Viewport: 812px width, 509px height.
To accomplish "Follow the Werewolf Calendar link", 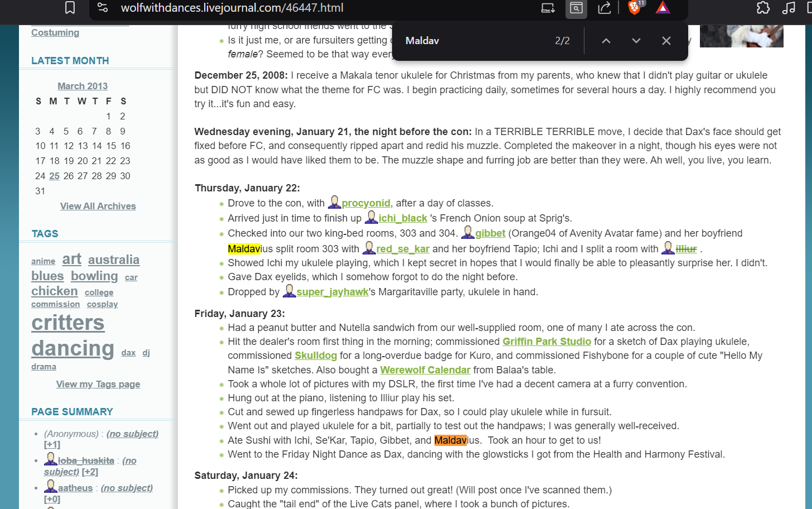I will click(x=425, y=370).
